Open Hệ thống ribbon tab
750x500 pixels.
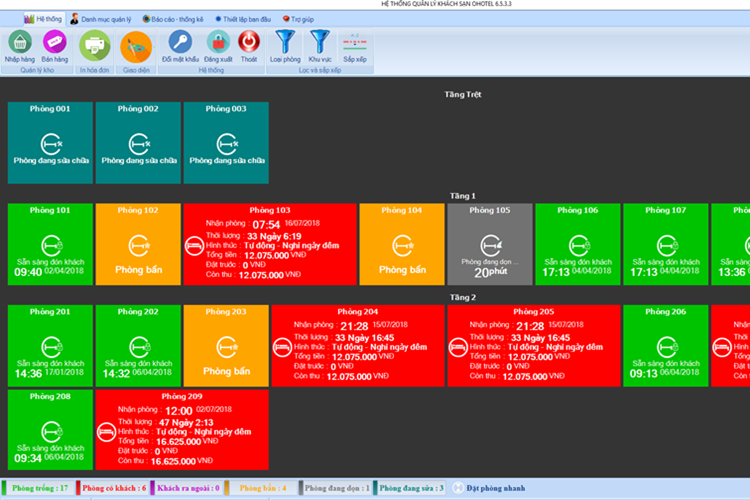(43, 19)
